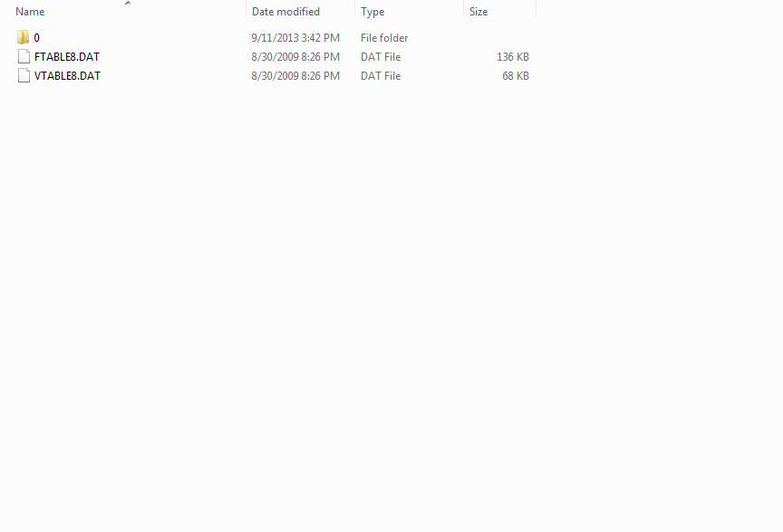Select the VTABLE8.DAT file name
This screenshot has height=532, width=783.
tap(67, 76)
